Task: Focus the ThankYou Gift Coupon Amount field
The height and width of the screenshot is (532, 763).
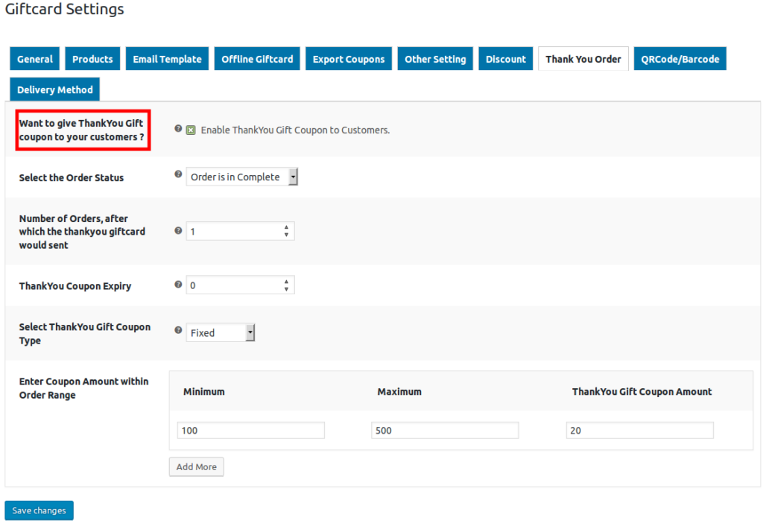Action: coord(639,430)
